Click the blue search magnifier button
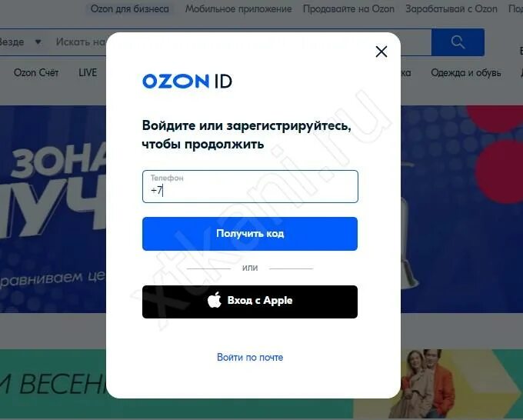 click(x=458, y=42)
